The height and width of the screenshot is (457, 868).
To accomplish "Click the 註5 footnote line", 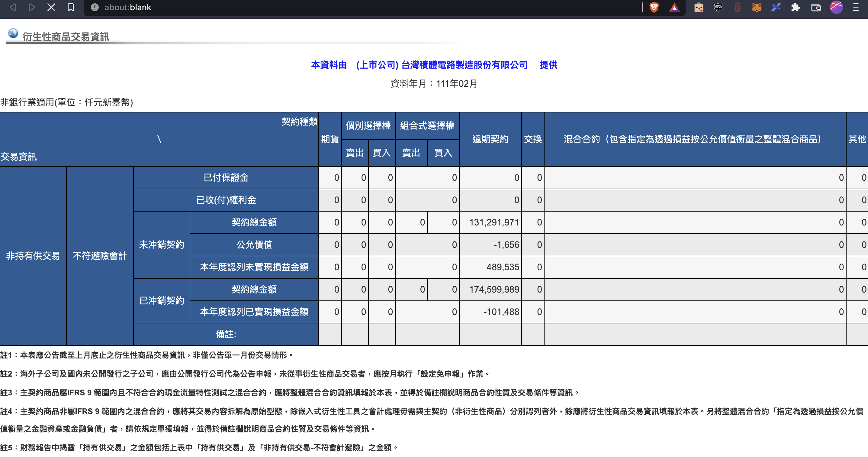I will click(199, 448).
